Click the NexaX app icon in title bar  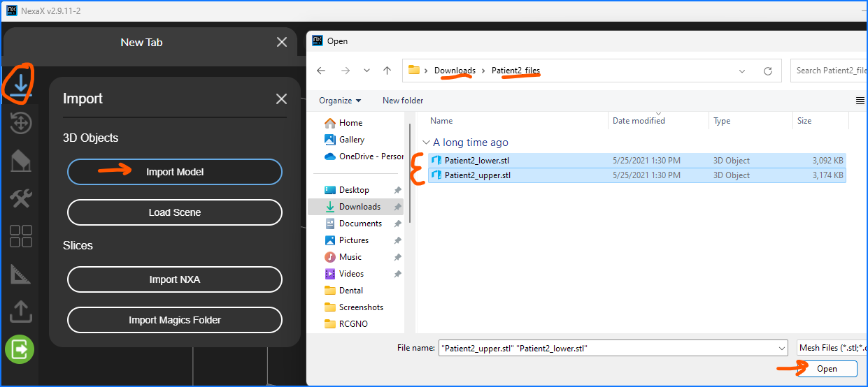[11, 10]
